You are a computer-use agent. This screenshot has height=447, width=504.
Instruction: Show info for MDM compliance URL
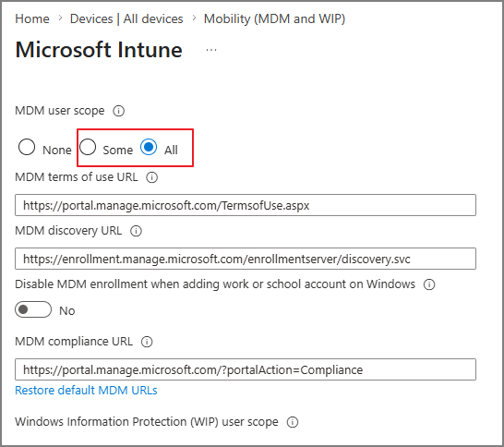click(x=147, y=342)
